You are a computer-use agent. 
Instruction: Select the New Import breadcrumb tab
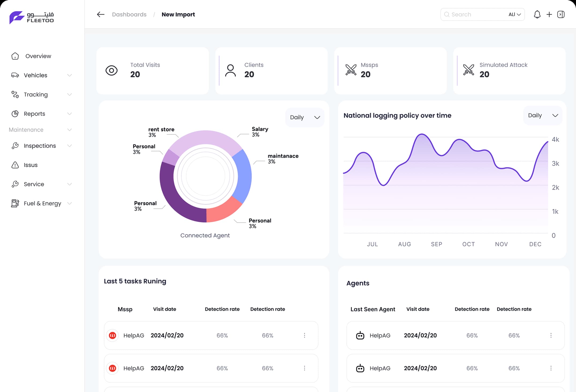[x=178, y=14]
